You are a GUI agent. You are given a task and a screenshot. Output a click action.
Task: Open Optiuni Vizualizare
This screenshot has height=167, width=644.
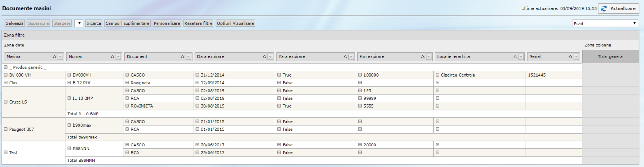click(235, 23)
